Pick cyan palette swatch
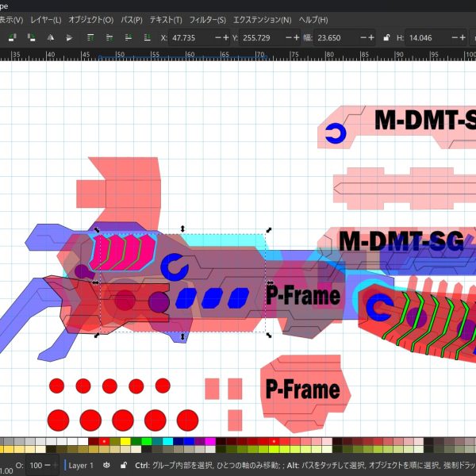476x476 pixels. [x=167, y=441]
